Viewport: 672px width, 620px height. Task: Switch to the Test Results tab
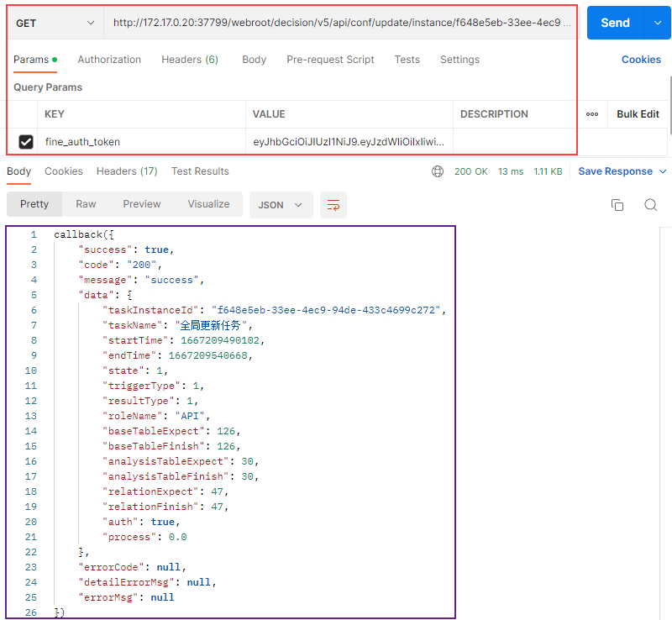point(200,171)
